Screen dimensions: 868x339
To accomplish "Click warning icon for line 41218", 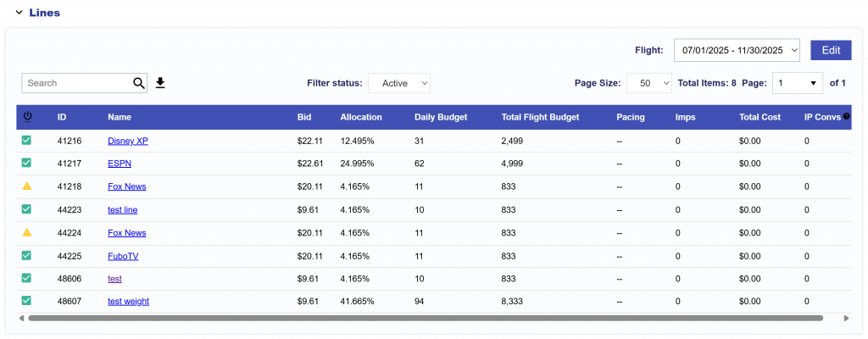I will (27, 186).
